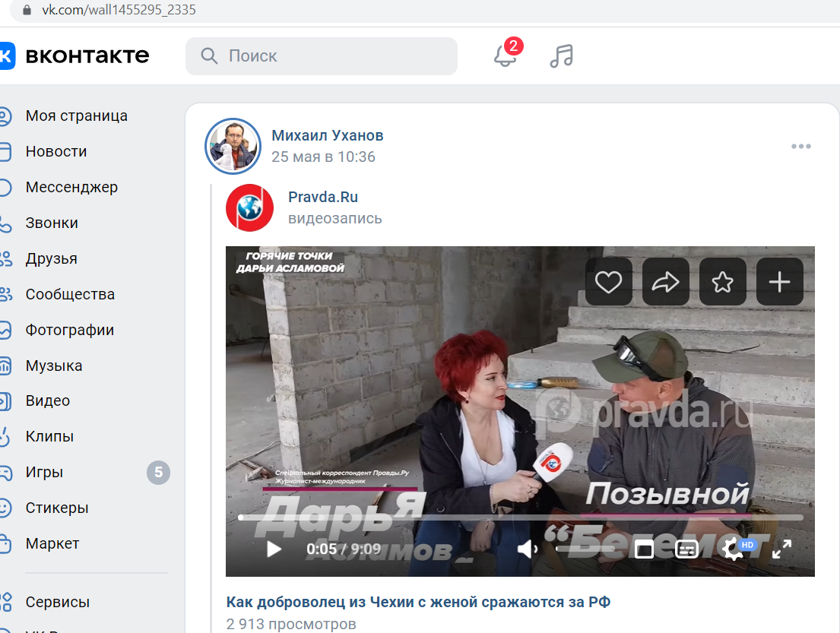840x633 pixels.
Task: Click the News feed icon
Action: [x=5, y=151]
